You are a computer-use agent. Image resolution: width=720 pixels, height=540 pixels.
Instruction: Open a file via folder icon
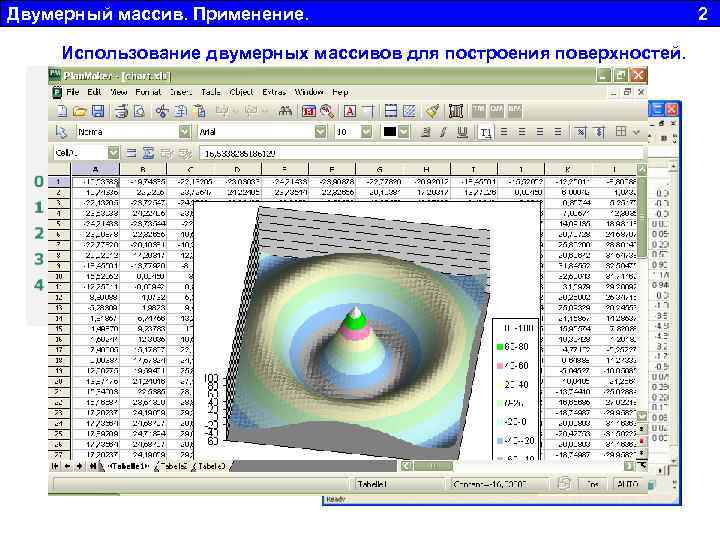pyautogui.click(x=80, y=111)
